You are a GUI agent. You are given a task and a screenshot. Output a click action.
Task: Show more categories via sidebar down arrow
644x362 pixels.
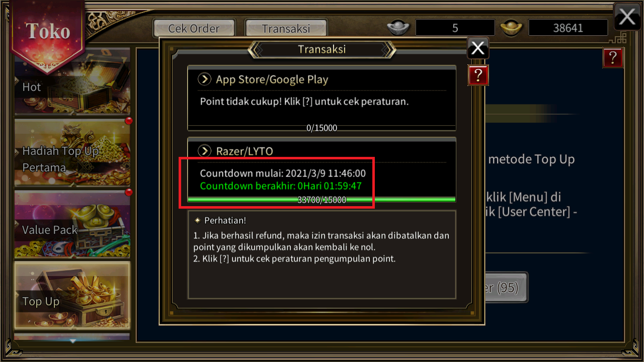(x=73, y=341)
